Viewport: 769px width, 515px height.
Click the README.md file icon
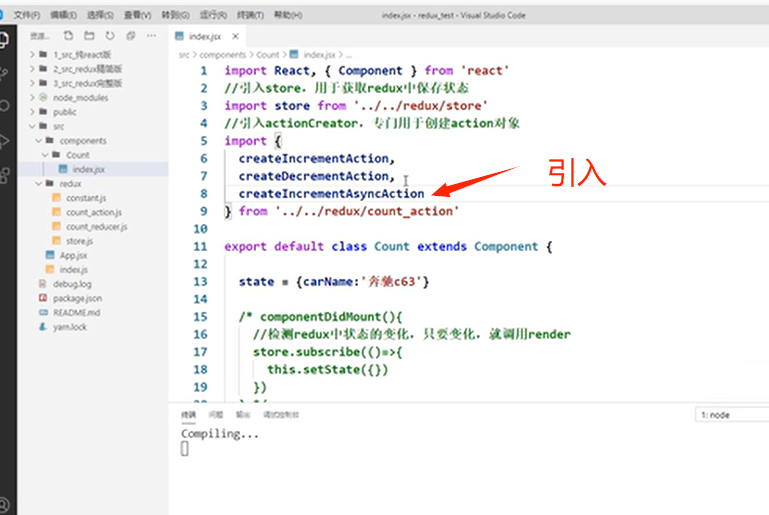click(x=43, y=312)
